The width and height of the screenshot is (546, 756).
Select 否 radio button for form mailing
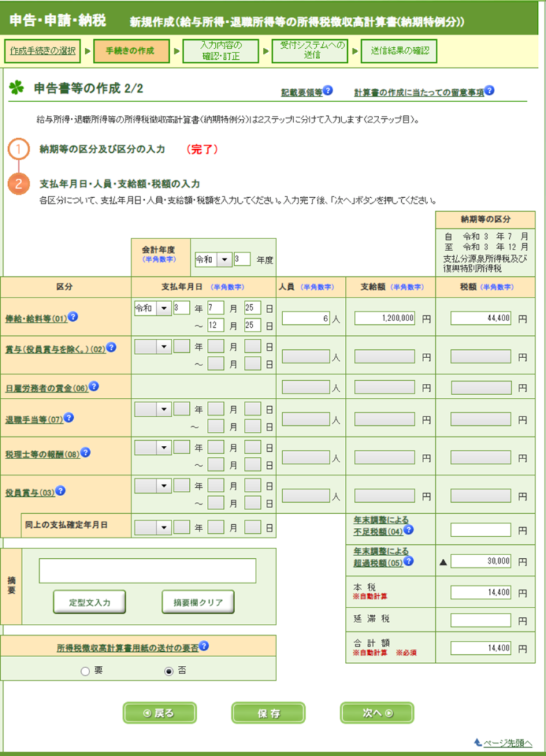[x=169, y=671]
